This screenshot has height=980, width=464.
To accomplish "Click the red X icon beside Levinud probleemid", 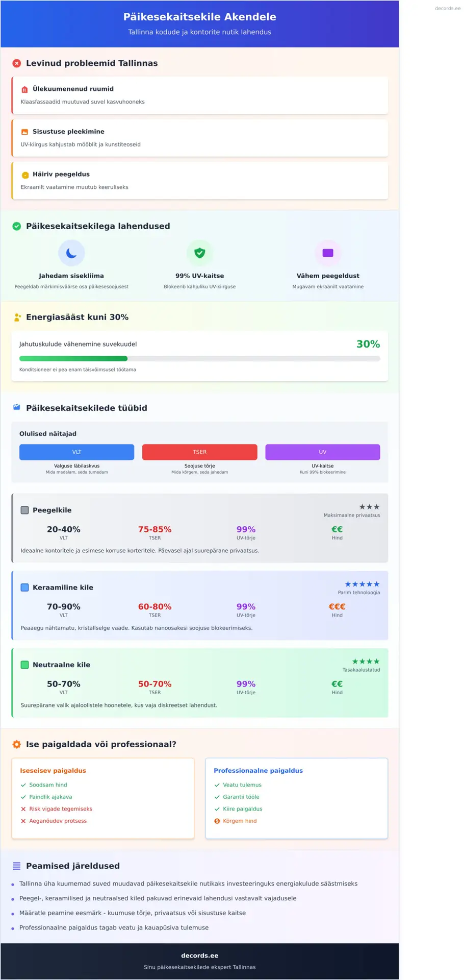I will click(x=17, y=63).
